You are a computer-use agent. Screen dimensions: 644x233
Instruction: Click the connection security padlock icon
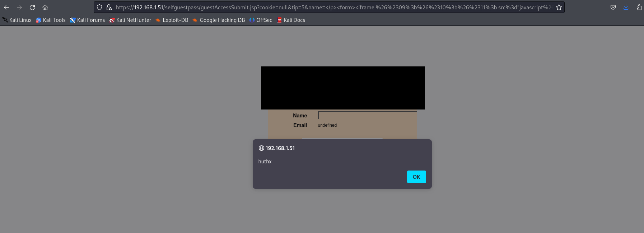click(109, 7)
